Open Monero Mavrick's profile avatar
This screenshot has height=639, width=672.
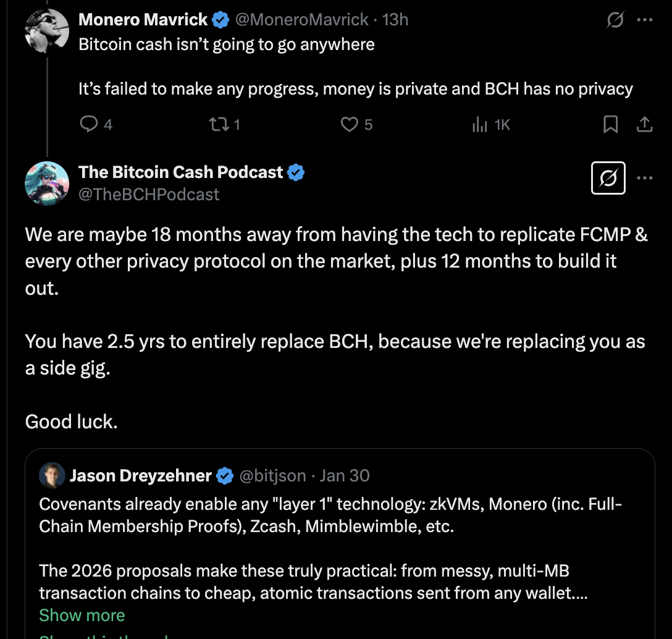(46, 30)
